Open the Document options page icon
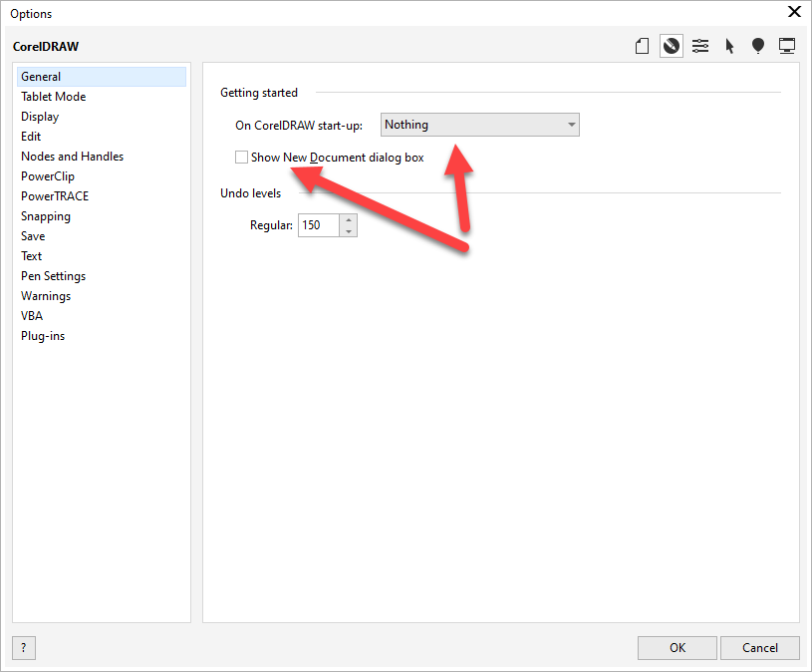The image size is (812, 672). pyautogui.click(x=643, y=46)
